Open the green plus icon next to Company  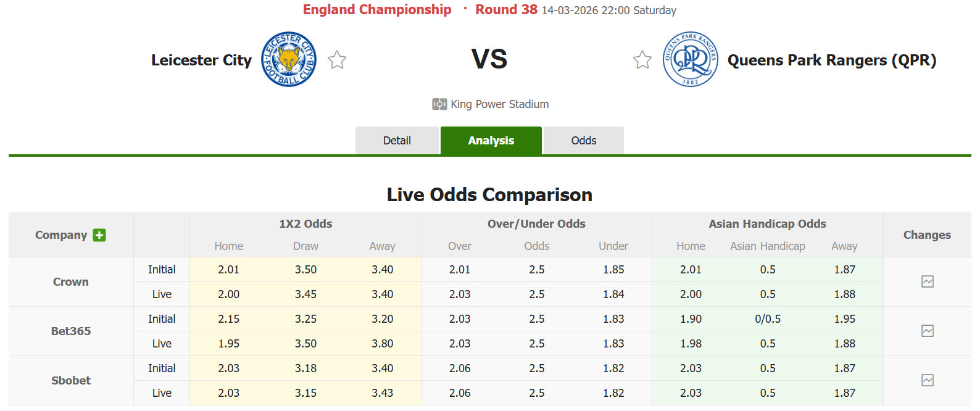click(x=98, y=235)
